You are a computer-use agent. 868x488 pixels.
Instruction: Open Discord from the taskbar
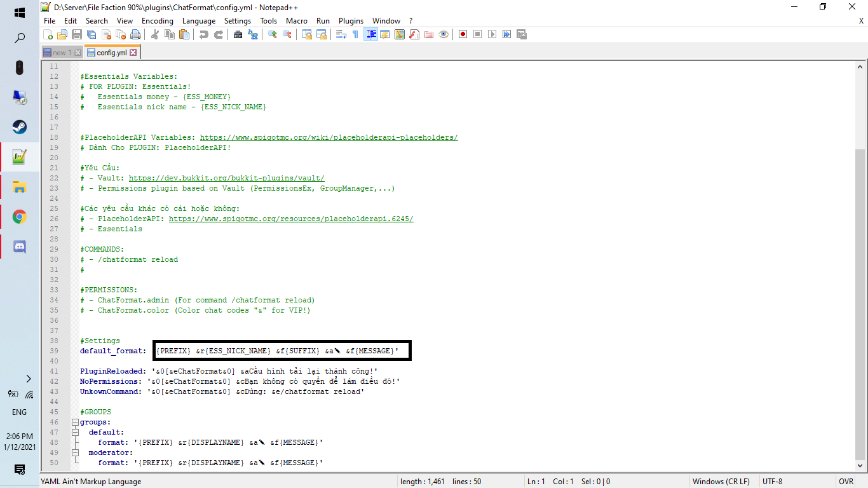pyautogui.click(x=19, y=247)
